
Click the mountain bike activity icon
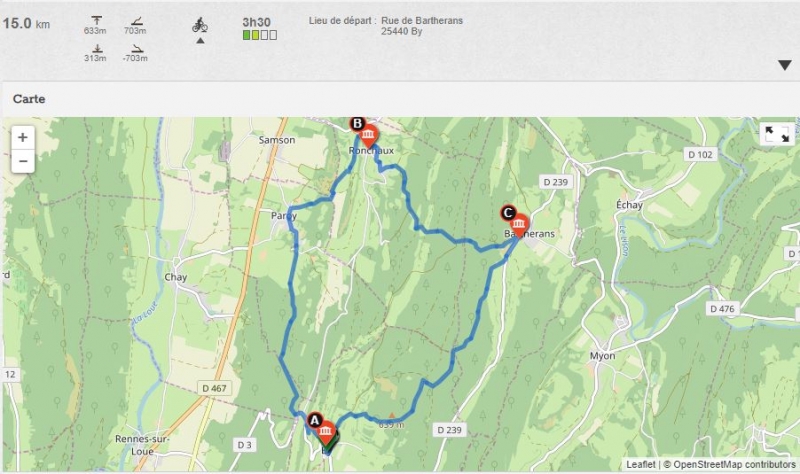point(199,25)
